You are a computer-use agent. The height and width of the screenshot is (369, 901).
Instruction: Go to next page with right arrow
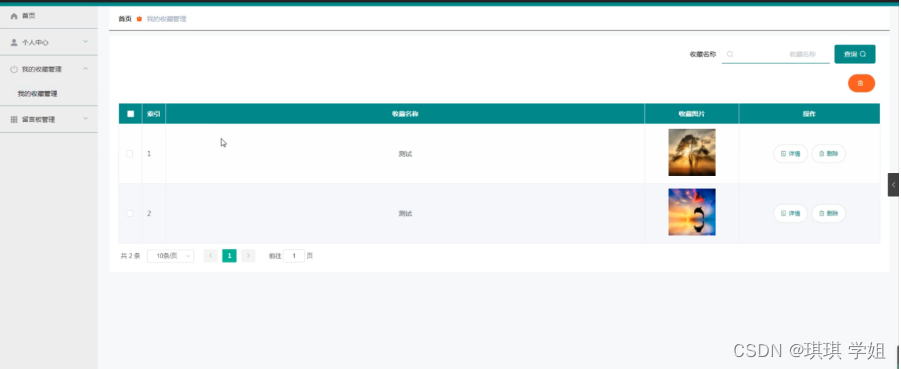tap(248, 256)
